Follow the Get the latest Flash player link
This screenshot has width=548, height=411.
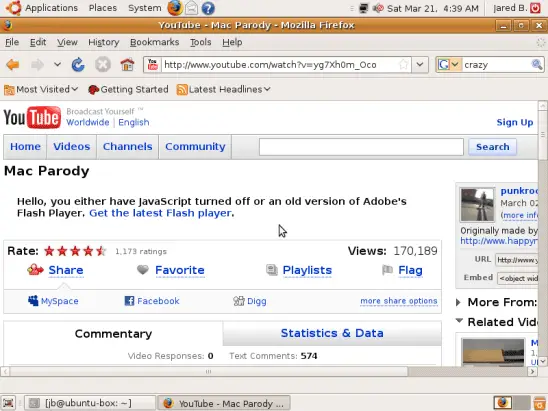tap(160, 213)
